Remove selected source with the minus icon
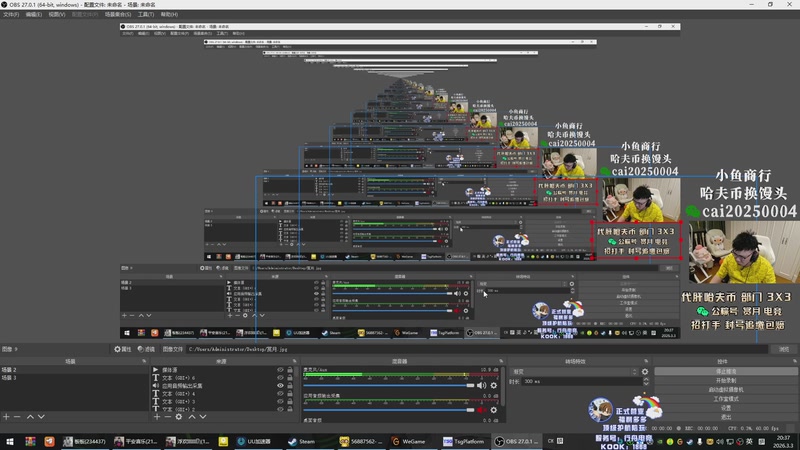The width and height of the screenshot is (800, 450). (x=167, y=417)
